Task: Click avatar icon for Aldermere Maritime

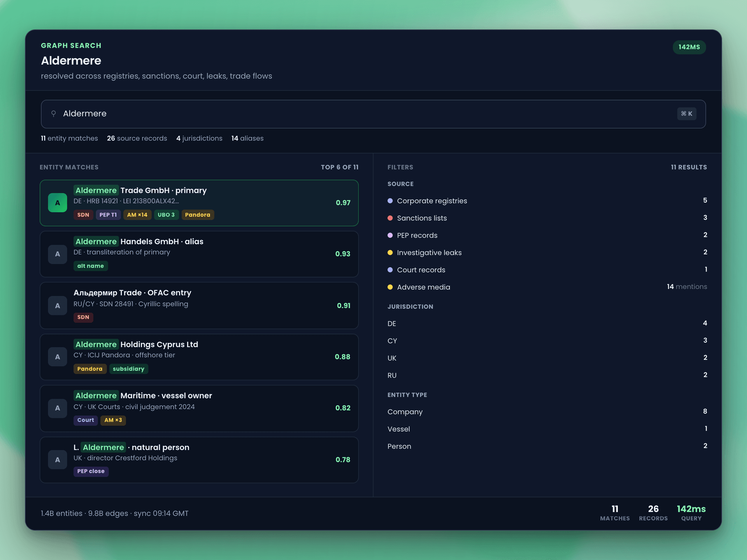Action: (58, 408)
